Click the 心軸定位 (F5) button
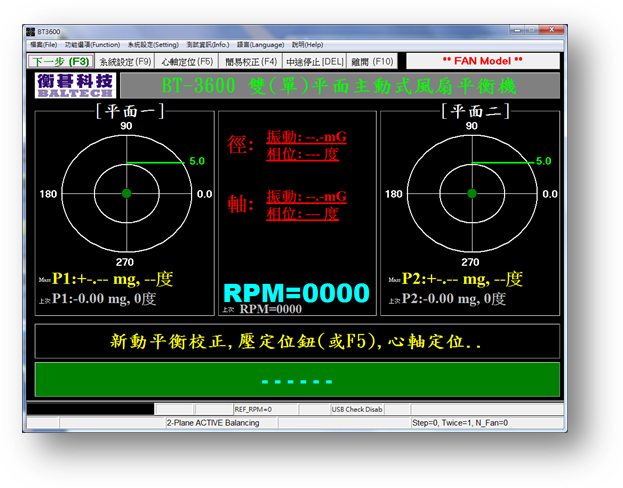This screenshot has width=623, height=488. (x=187, y=62)
